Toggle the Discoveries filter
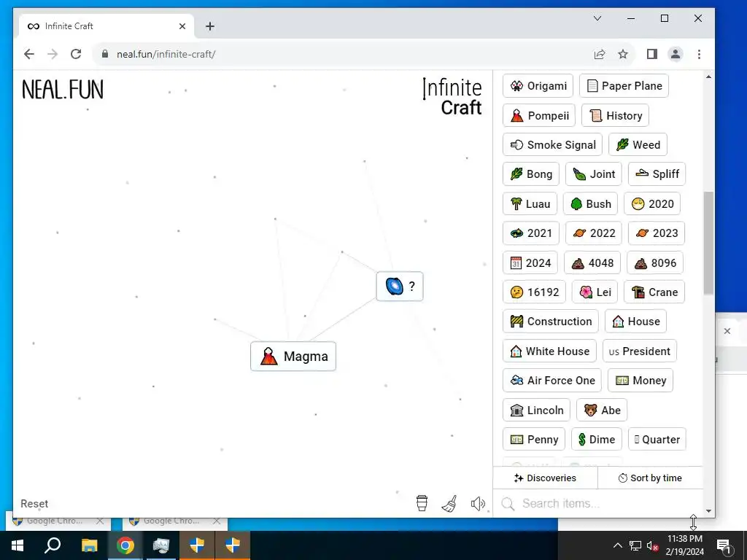The height and width of the screenshot is (560, 747). click(x=545, y=478)
